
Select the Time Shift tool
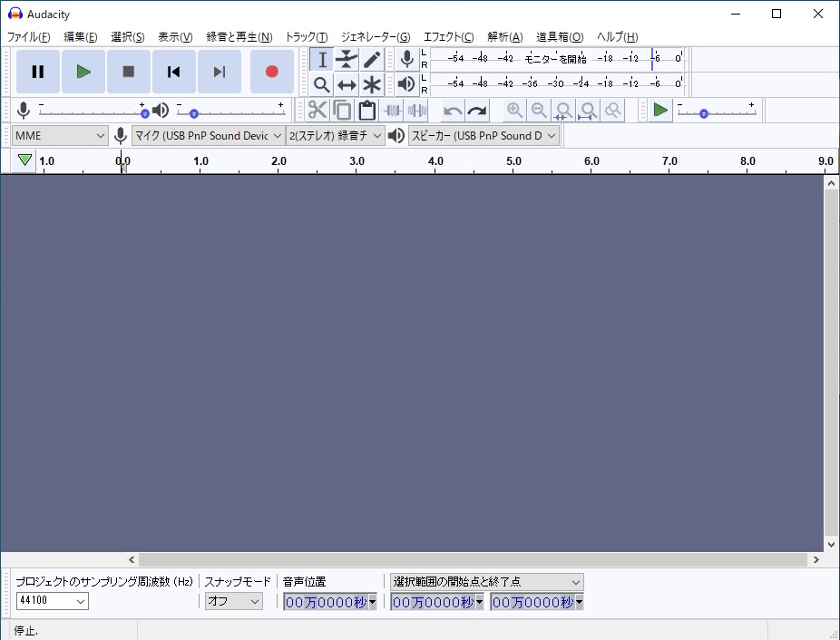(347, 84)
